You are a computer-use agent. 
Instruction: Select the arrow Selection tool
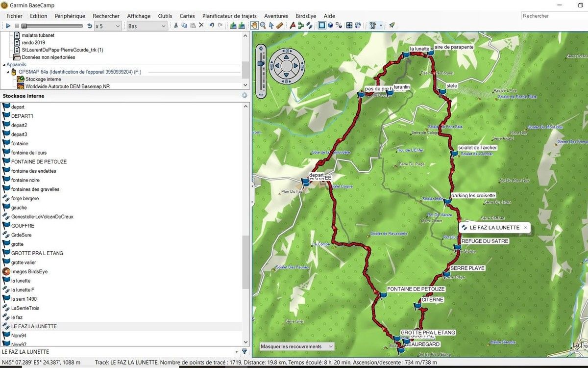click(x=271, y=26)
